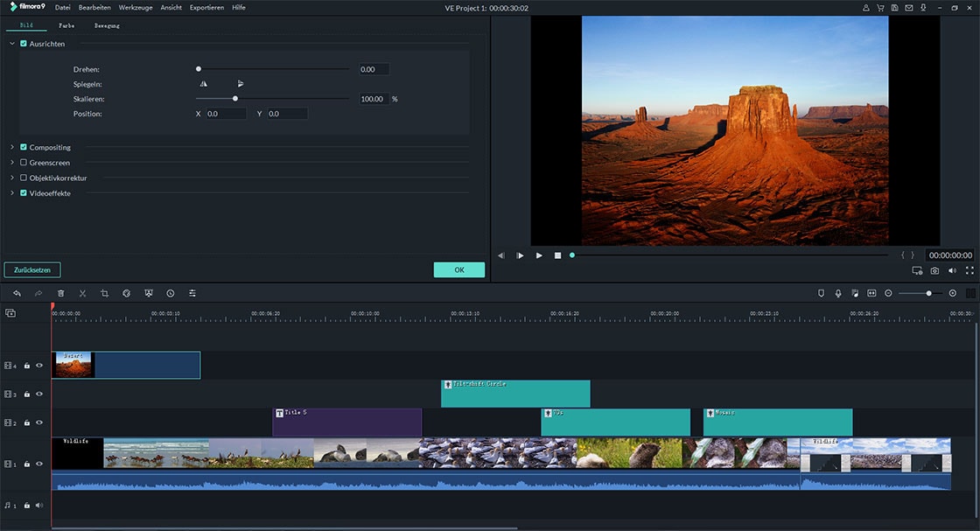Viewport: 980px width, 531px height.
Task: Click the preview volume speaker icon
Action: (x=952, y=270)
